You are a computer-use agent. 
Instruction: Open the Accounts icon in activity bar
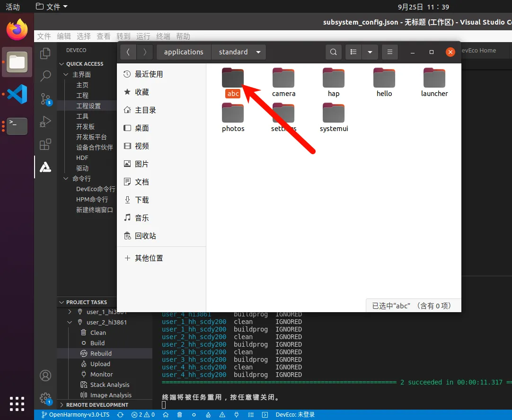tap(45, 376)
